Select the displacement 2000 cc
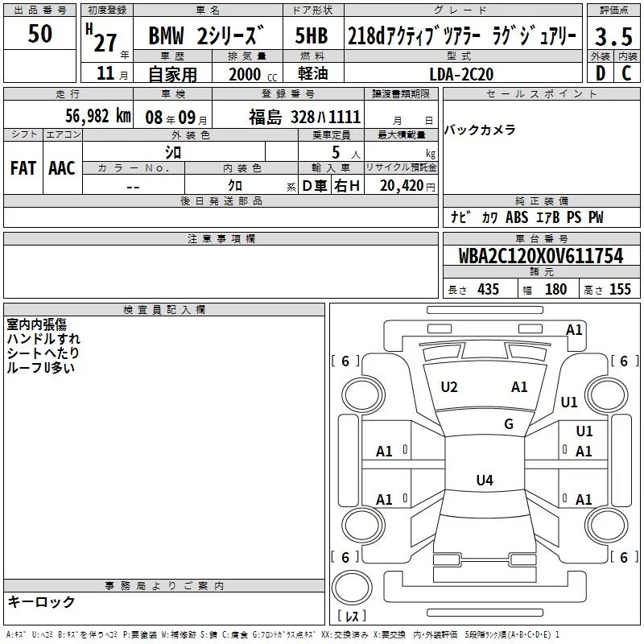 pyautogui.click(x=253, y=74)
